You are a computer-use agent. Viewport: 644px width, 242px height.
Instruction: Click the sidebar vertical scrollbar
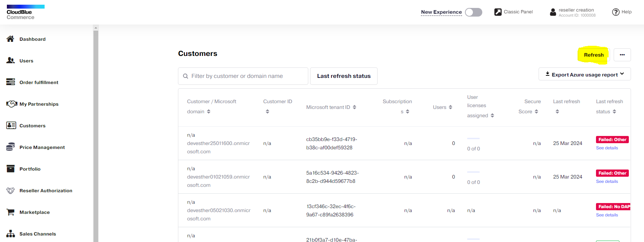tap(96, 133)
